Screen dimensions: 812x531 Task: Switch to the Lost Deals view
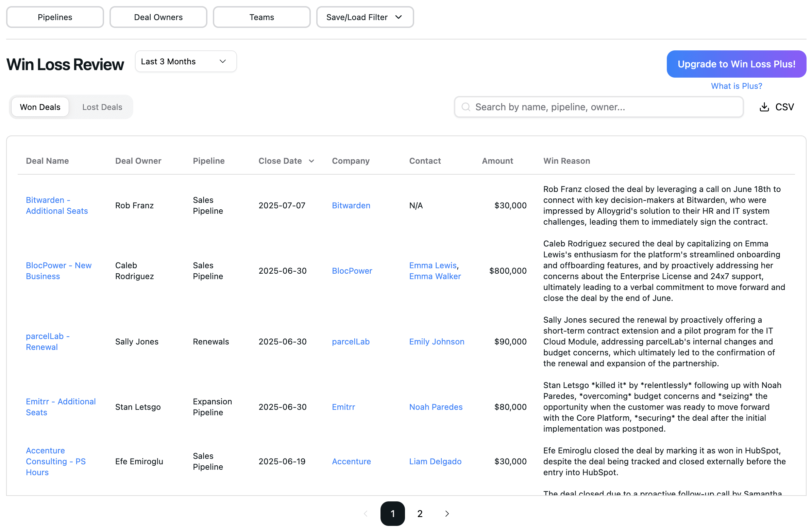(102, 107)
